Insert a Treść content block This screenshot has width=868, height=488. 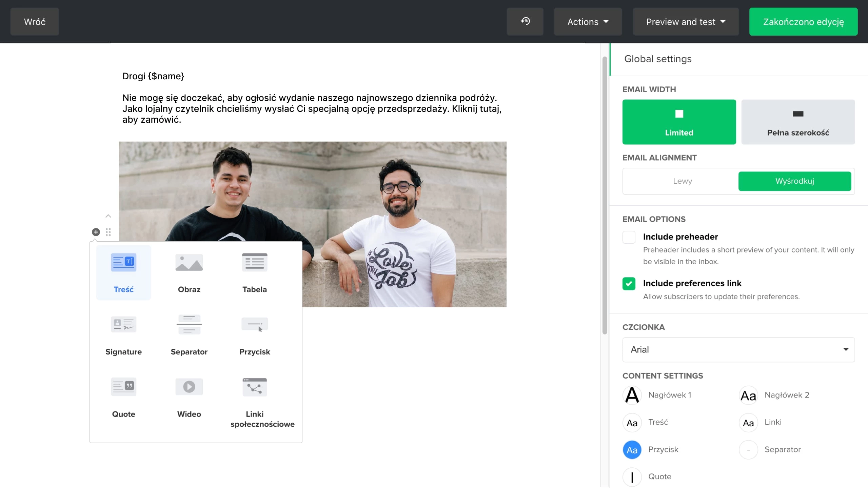pyautogui.click(x=123, y=272)
